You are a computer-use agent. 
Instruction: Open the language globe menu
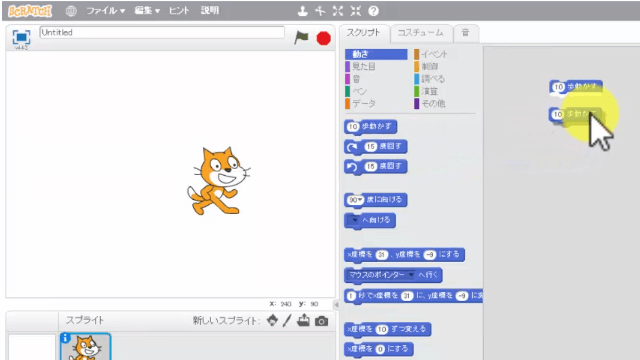71,11
